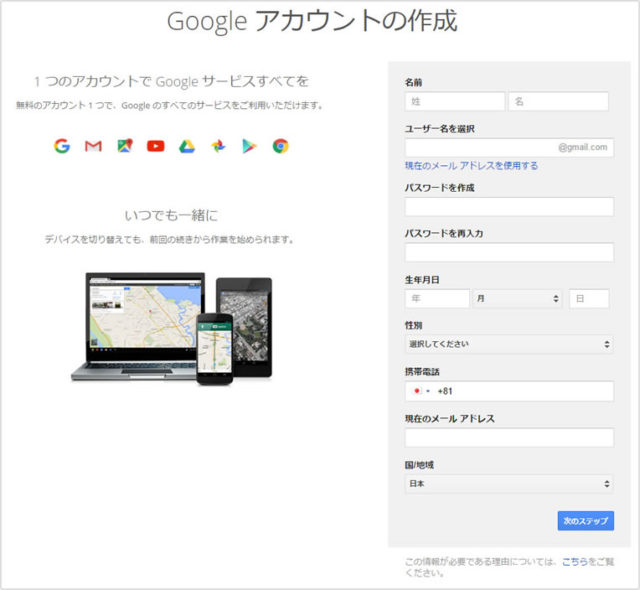
Task: Click the tablet satellite view image
Action: [x=250, y=324]
